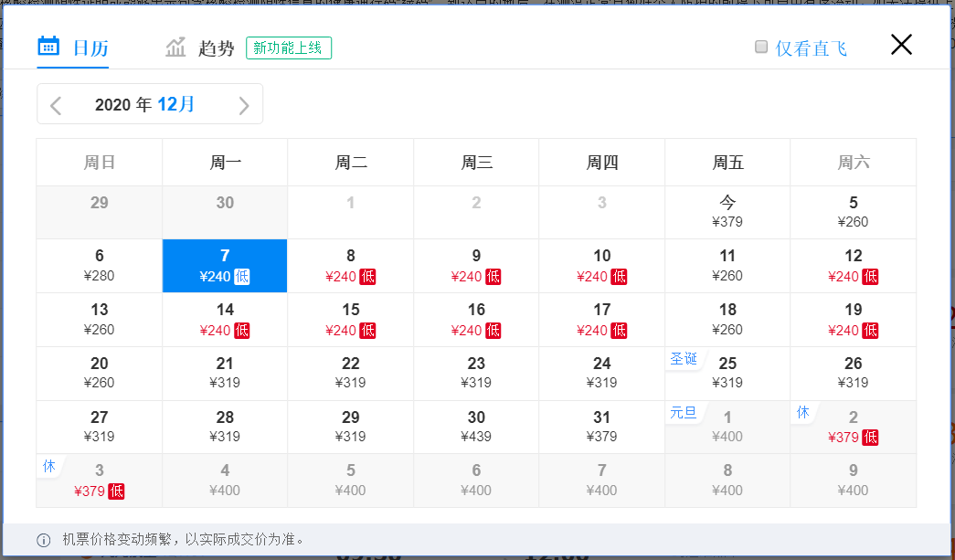Choose December 15 low fare
The image size is (955, 560).
[351, 320]
